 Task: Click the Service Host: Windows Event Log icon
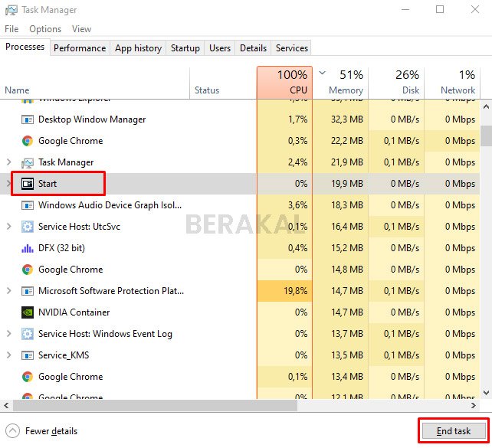coord(28,334)
